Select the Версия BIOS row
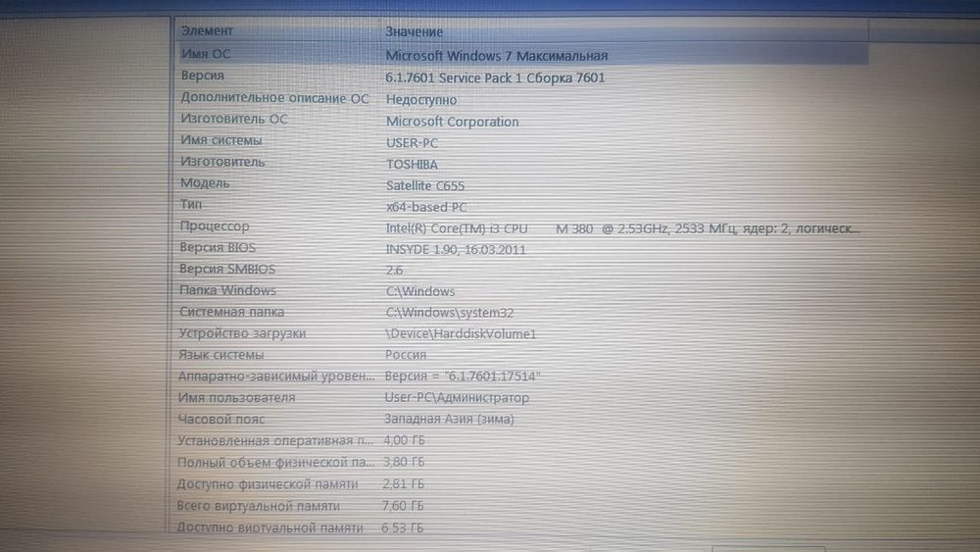The image size is (980, 552). pyautogui.click(x=218, y=247)
